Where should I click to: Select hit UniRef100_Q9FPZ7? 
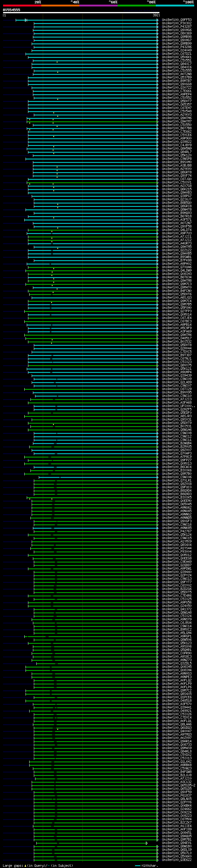[x=177, y=460]
